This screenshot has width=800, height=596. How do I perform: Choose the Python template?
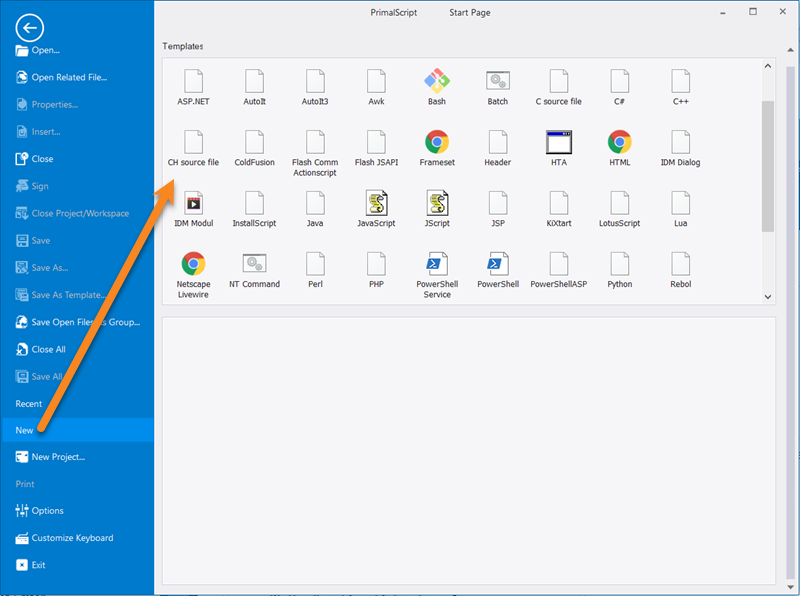click(x=619, y=270)
